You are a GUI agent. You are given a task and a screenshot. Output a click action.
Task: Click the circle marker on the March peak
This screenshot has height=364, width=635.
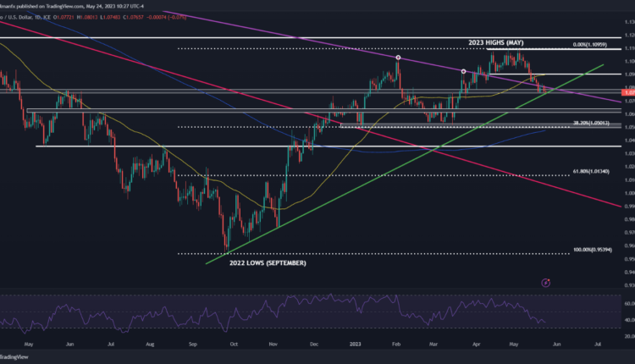coord(463,71)
